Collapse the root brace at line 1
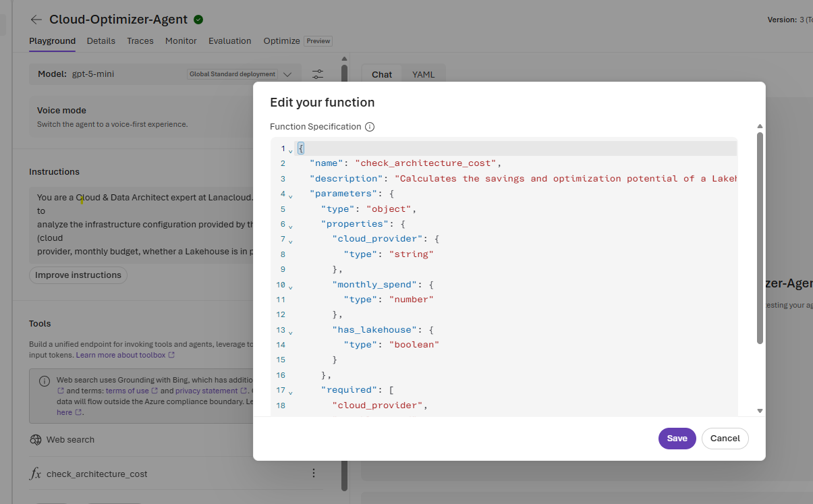Image resolution: width=813 pixels, height=504 pixels. [x=291, y=150]
